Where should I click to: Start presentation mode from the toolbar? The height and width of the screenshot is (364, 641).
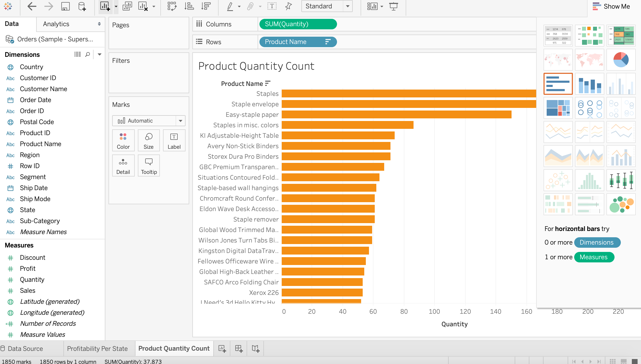coord(394,6)
